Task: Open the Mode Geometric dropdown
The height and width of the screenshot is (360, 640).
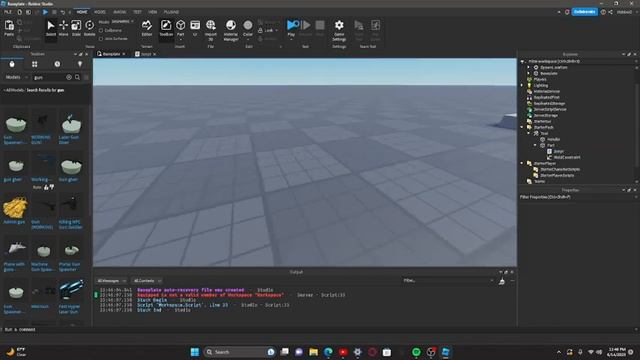Action: [122, 21]
